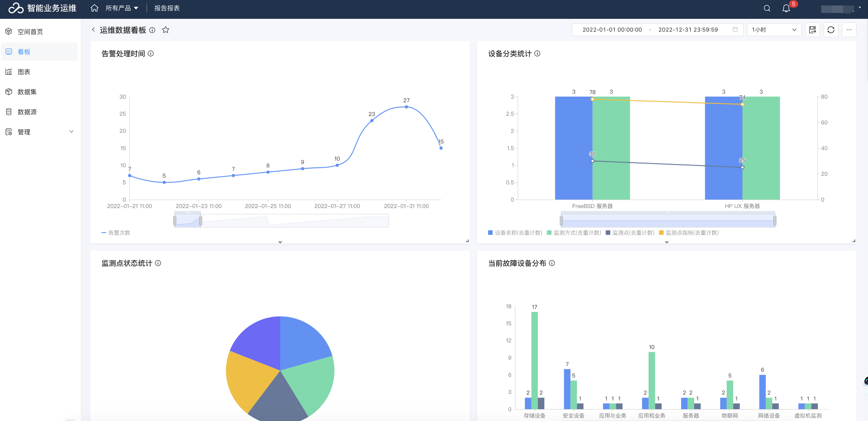Click the 看板 sidebar icon
868x421 pixels.
pos(9,52)
